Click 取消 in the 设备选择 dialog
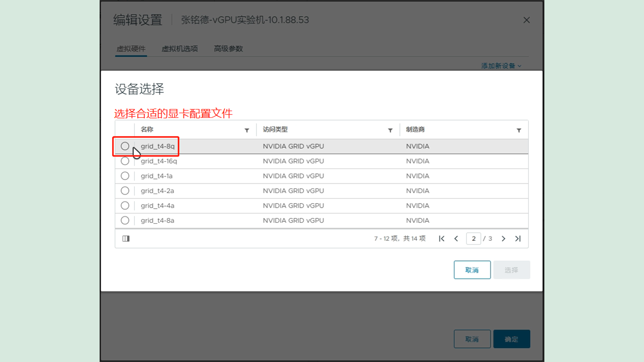Screen dimensions: 644x362 point(472,270)
